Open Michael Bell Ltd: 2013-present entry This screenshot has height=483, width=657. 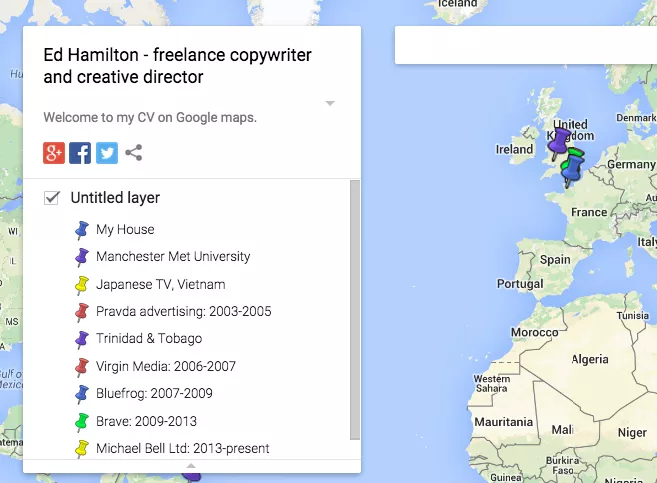pos(182,448)
